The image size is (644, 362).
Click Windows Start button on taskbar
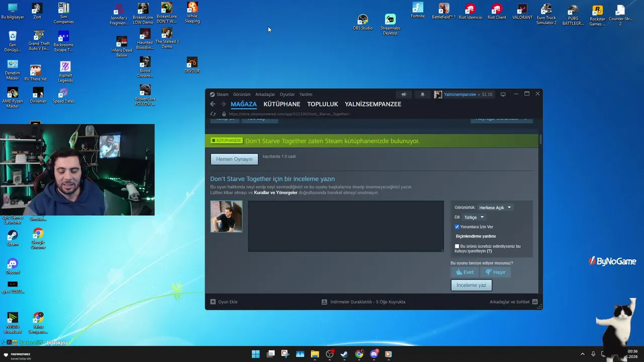coord(256,354)
